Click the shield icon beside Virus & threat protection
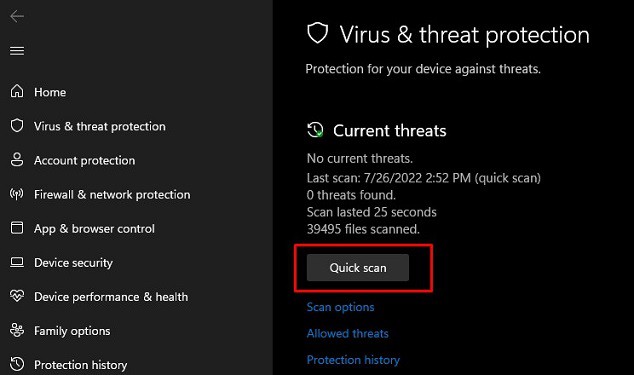 point(17,126)
